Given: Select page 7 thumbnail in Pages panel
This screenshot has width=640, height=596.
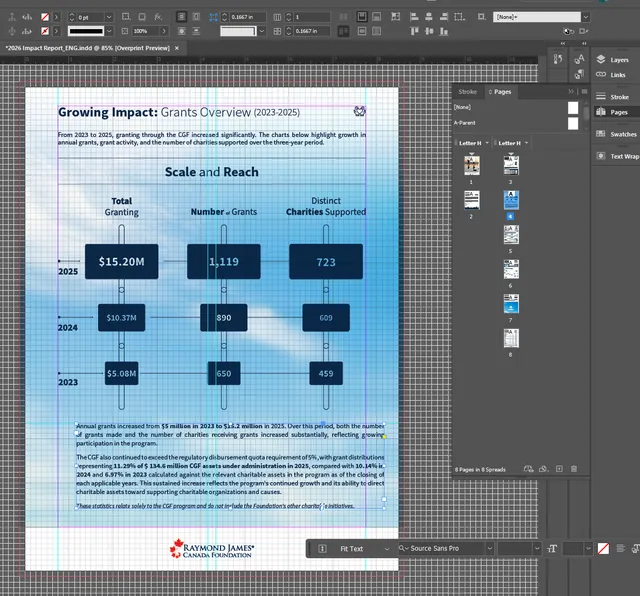Looking at the screenshot, I should pos(511,304).
